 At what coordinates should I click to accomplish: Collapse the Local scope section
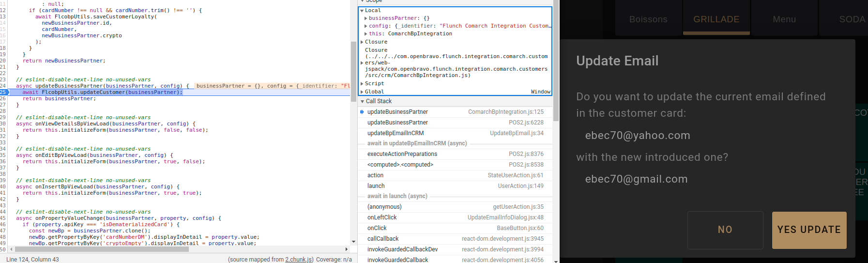362,11
